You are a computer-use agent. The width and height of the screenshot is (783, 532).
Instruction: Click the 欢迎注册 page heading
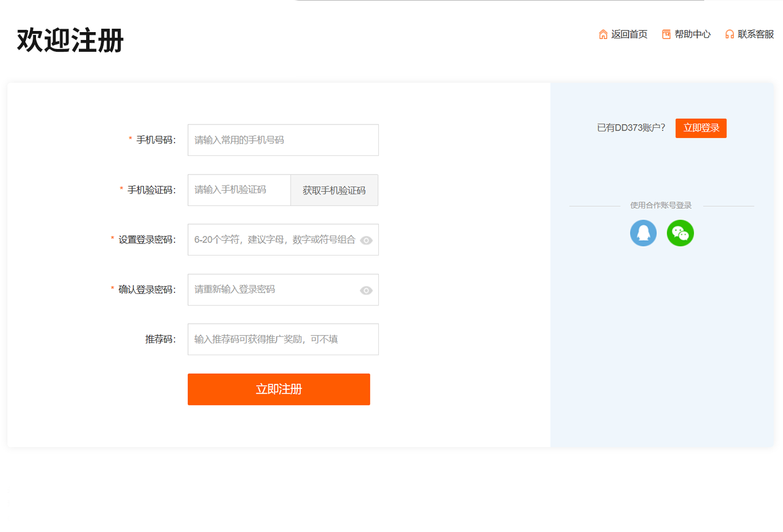[x=71, y=41]
